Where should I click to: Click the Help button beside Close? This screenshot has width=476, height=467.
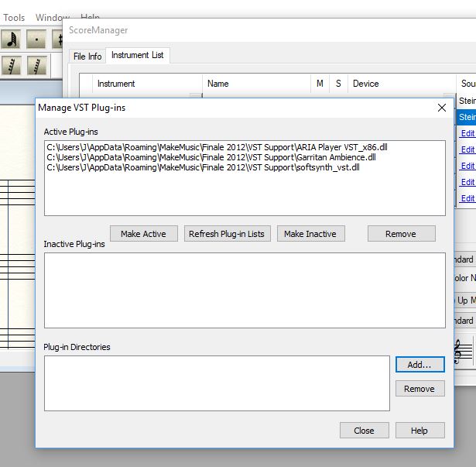(x=419, y=431)
